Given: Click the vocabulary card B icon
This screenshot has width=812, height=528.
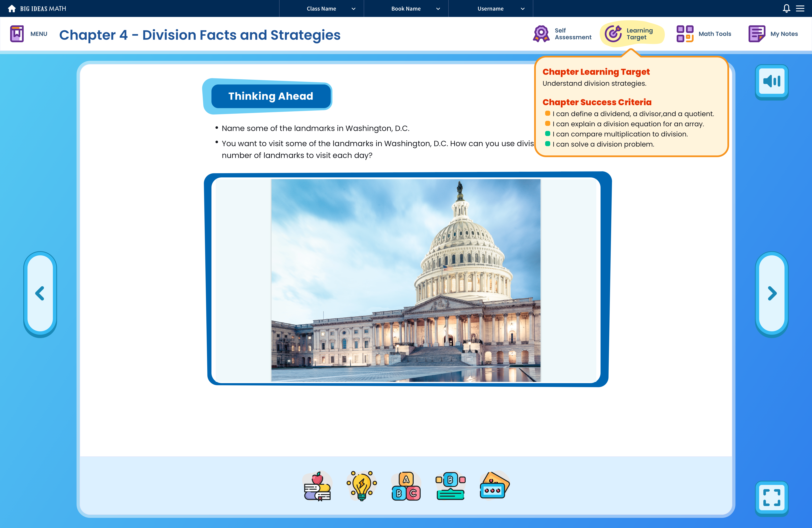Looking at the screenshot, I should tap(450, 486).
